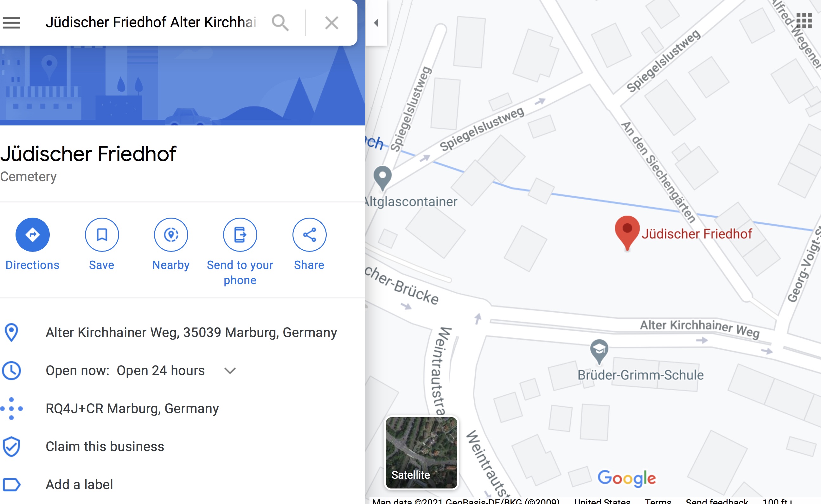This screenshot has height=504, width=821.
Task: Select Add a label option
Action: coord(79,484)
